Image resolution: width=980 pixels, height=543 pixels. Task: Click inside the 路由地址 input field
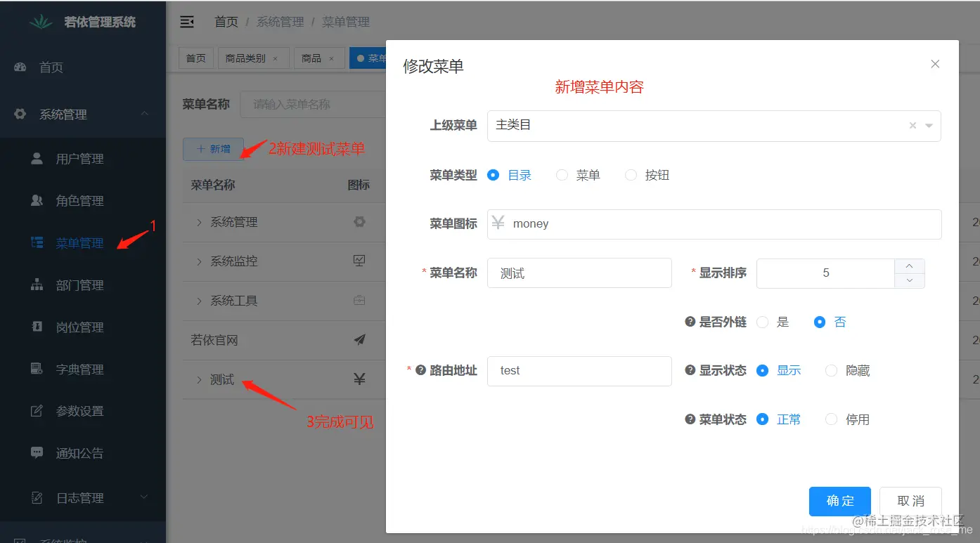pyautogui.click(x=579, y=371)
